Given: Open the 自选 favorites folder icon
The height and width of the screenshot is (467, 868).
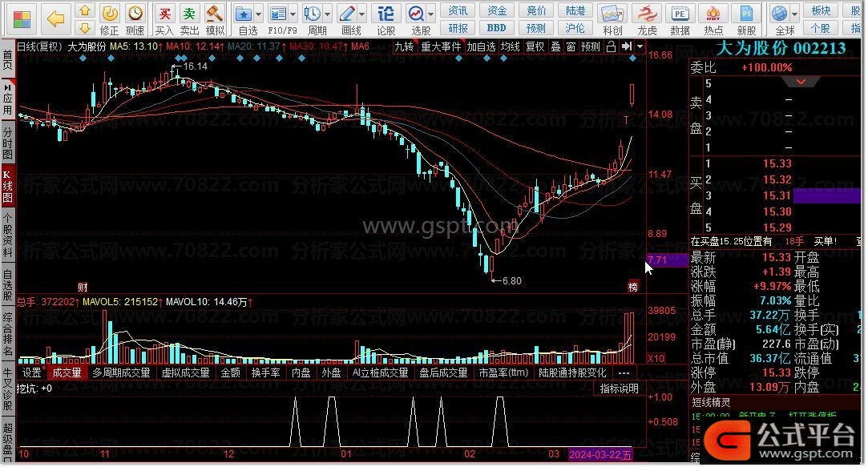Looking at the screenshot, I should pos(244,14).
